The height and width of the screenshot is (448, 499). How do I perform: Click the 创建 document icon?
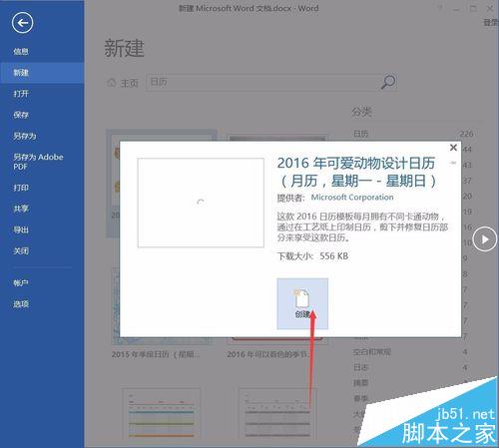(x=302, y=298)
